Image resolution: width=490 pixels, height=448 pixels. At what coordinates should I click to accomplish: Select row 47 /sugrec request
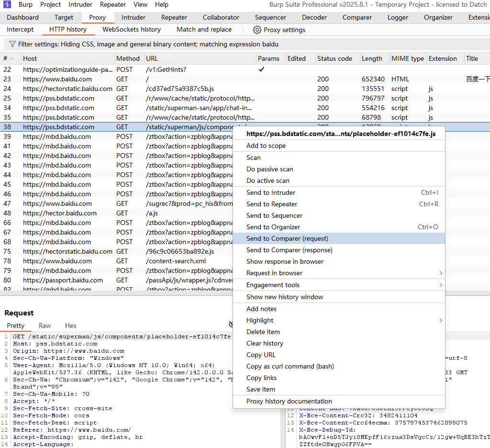pyautogui.click(x=116, y=203)
